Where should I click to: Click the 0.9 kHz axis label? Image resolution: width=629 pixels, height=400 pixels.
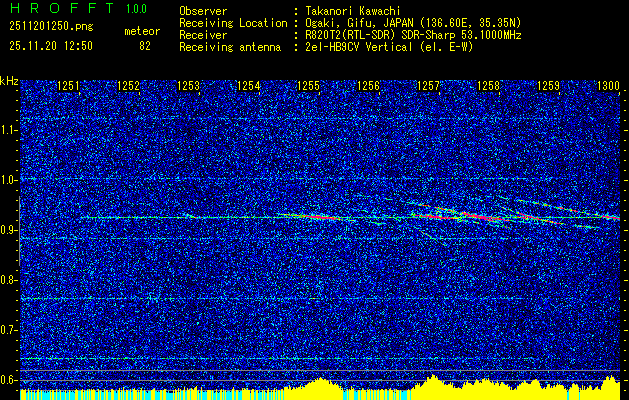[8, 230]
